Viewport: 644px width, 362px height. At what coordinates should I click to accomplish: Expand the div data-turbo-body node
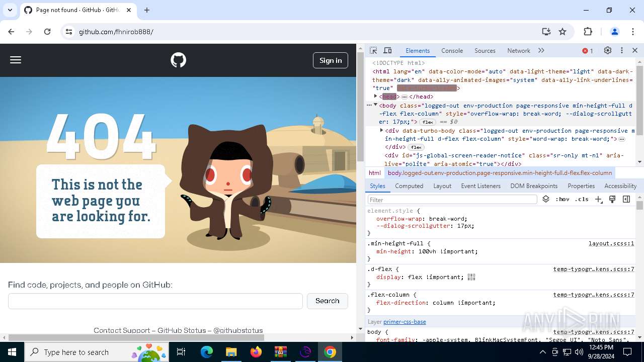[381, 130]
